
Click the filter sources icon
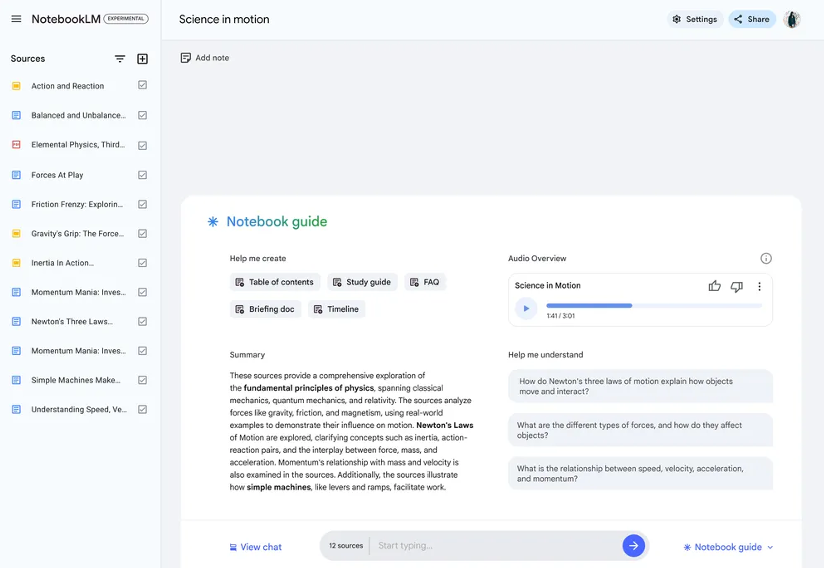120,59
